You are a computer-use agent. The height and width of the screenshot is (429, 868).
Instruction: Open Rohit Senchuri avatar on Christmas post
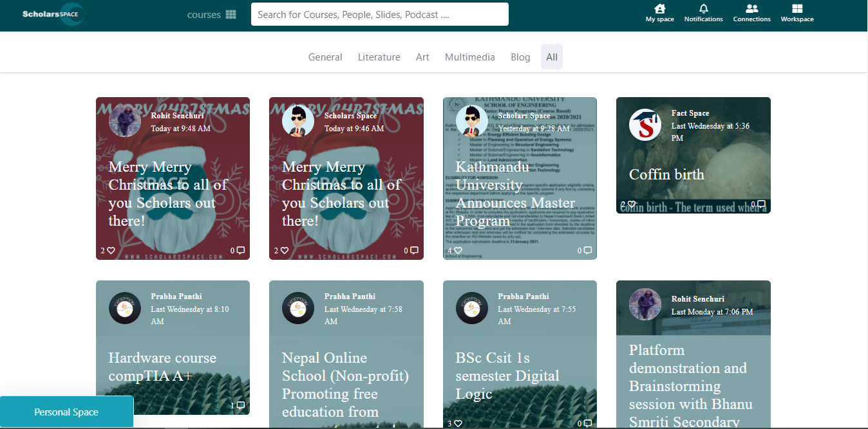point(125,120)
